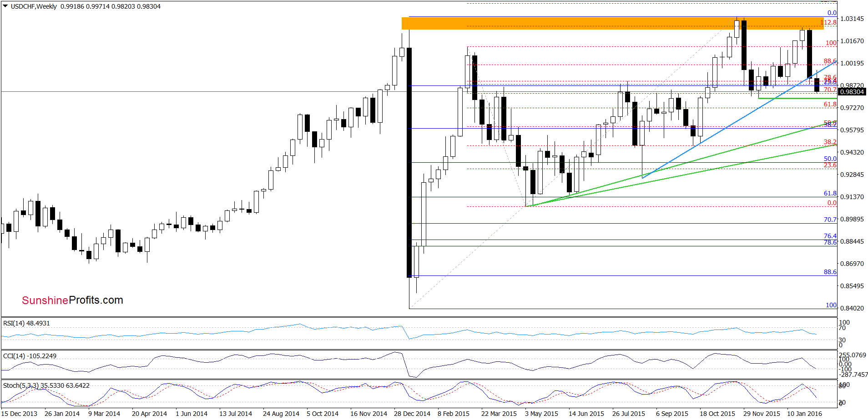Select the RSI(14) 48.4931 indicator label
Viewport: 868px width, 420px height.
pyautogui.click(x=26, y=323)
